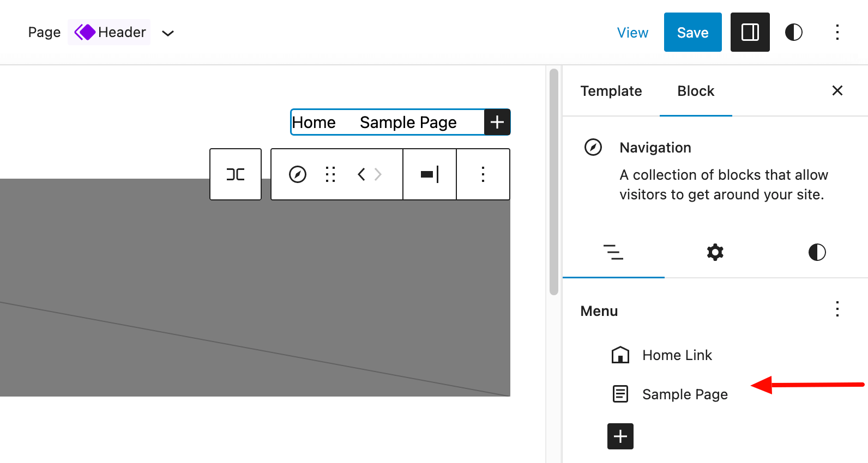
Task: Click the View link
Action: coord(632,33)
